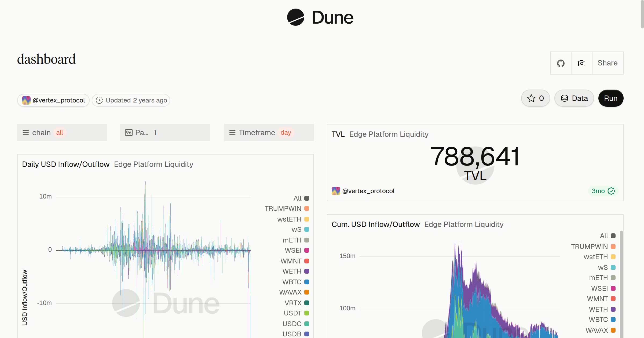Toggle WAVAX series in Daily chart legend
The height and width of the screenshot is (338, 644).
click(294, 292)
